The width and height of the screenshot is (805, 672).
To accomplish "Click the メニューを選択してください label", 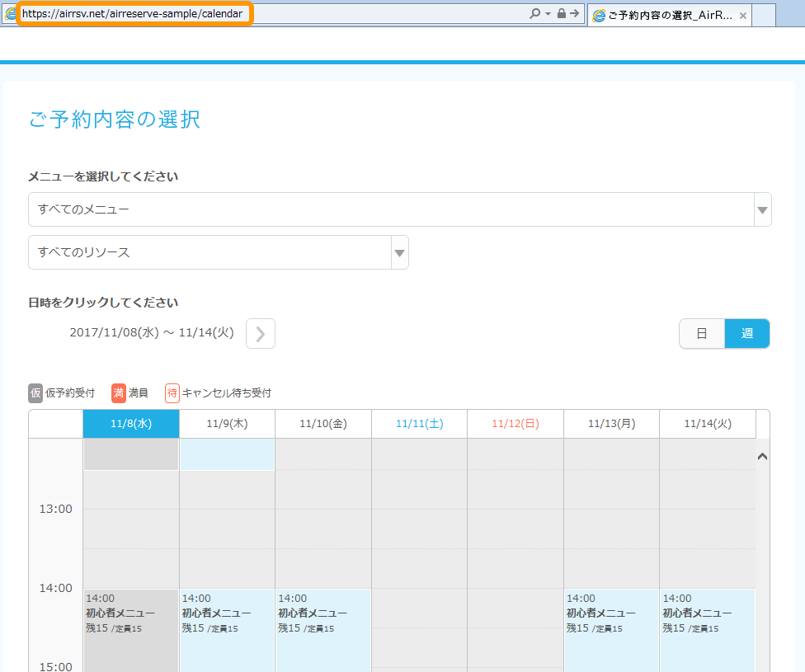I will [x=103, y=176].
